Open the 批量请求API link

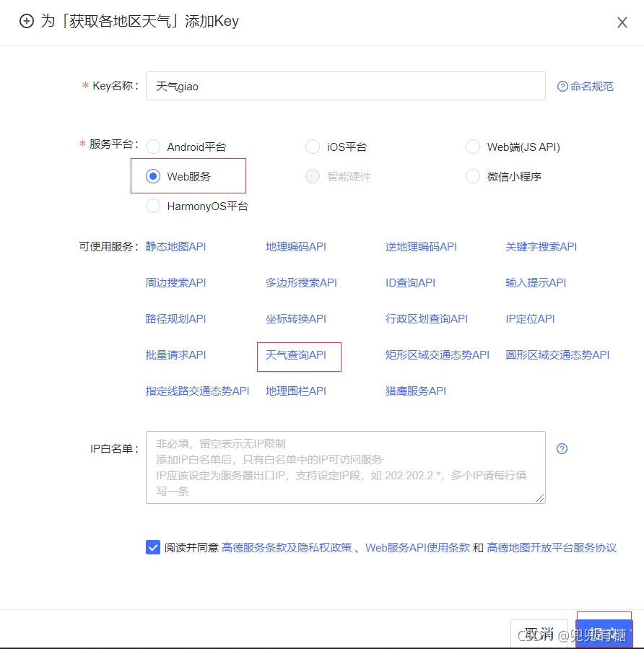[x=176, y=354]
